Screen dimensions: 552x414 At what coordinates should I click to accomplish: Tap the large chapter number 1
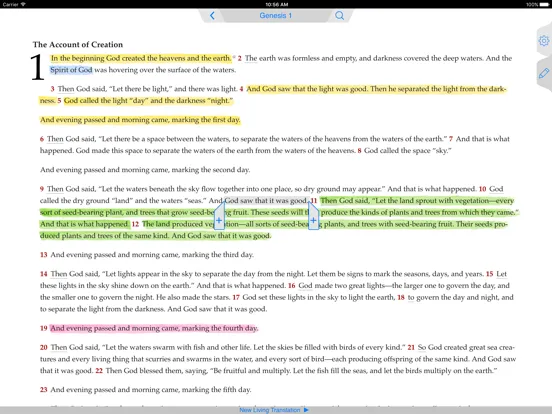37,67
